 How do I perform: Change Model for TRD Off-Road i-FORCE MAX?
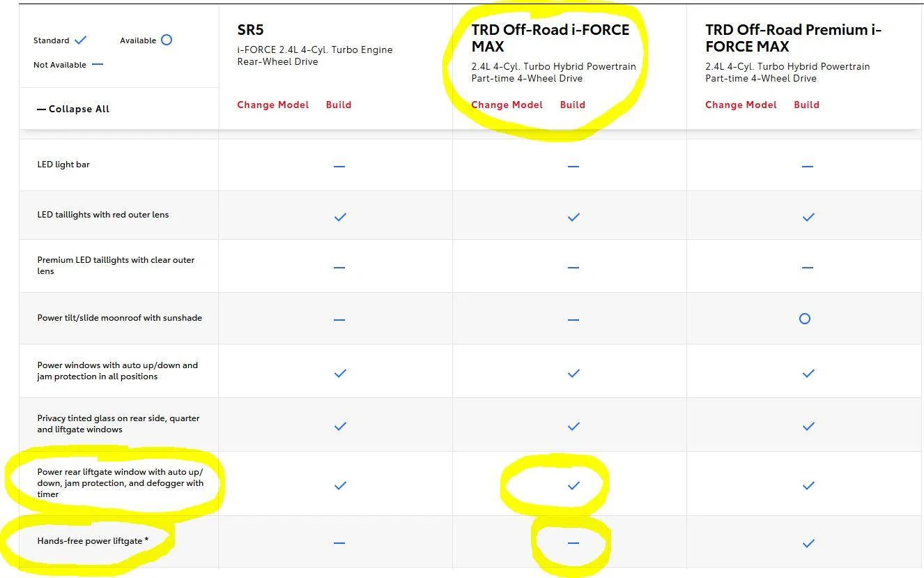click(507, 105)
